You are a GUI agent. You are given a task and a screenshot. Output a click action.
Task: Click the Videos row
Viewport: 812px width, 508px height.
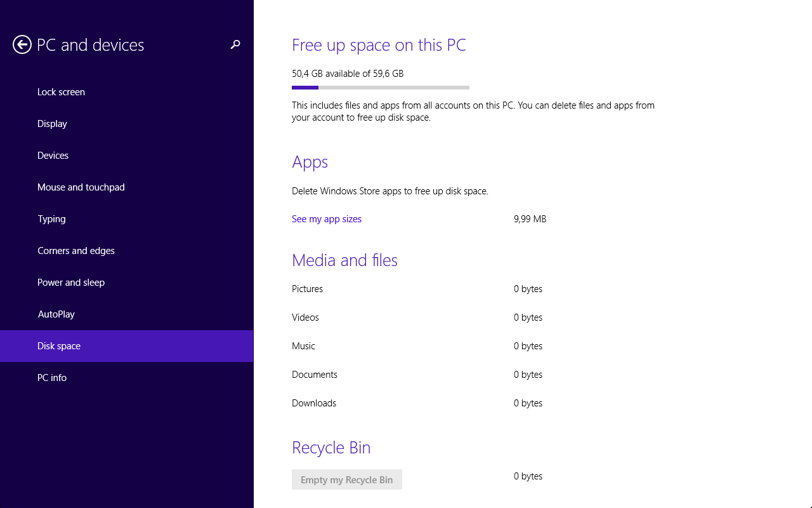[417, 317]
